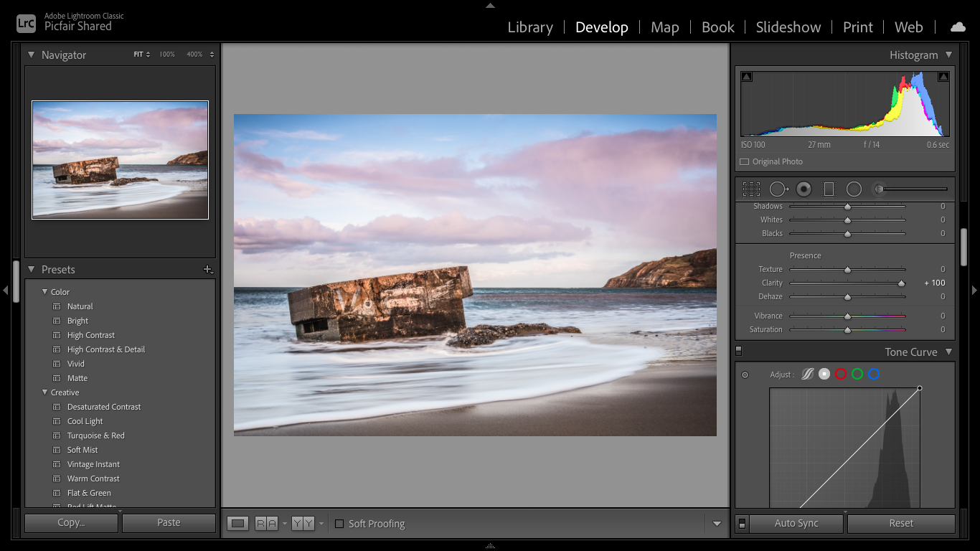
Task: Hide the top module picker panel arrow
Action: coord(490,5)
